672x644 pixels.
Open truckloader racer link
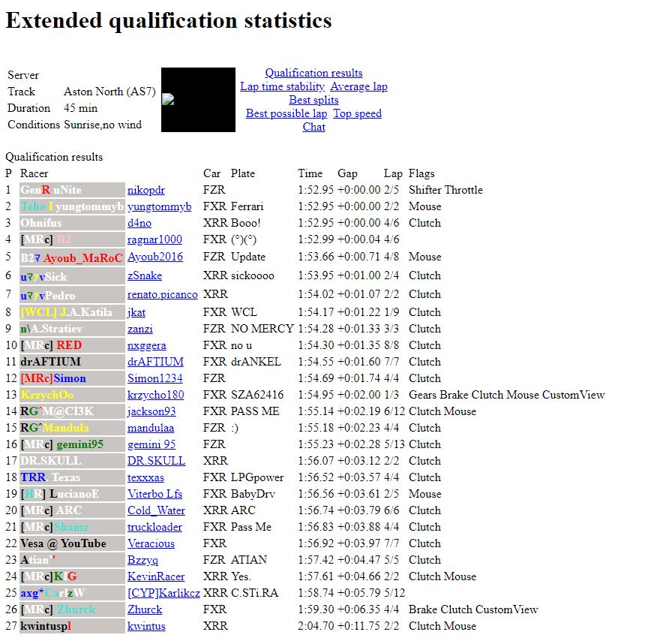(154, 527)
